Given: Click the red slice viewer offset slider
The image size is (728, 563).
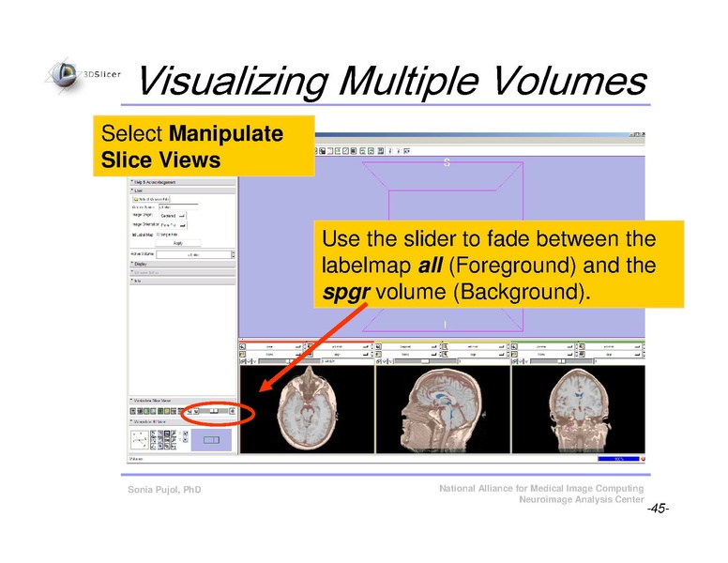Looking at the screenshot, I should click(288, 361).
